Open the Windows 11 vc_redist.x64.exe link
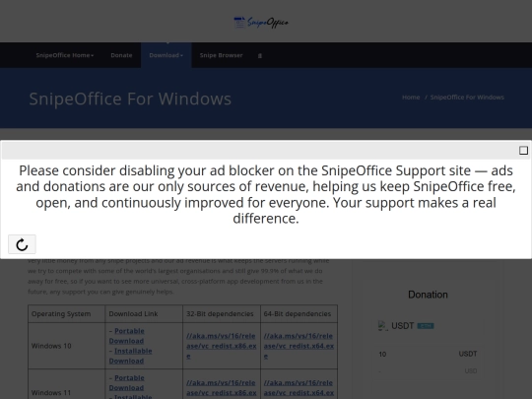532x399 pixels. (299, 388)
